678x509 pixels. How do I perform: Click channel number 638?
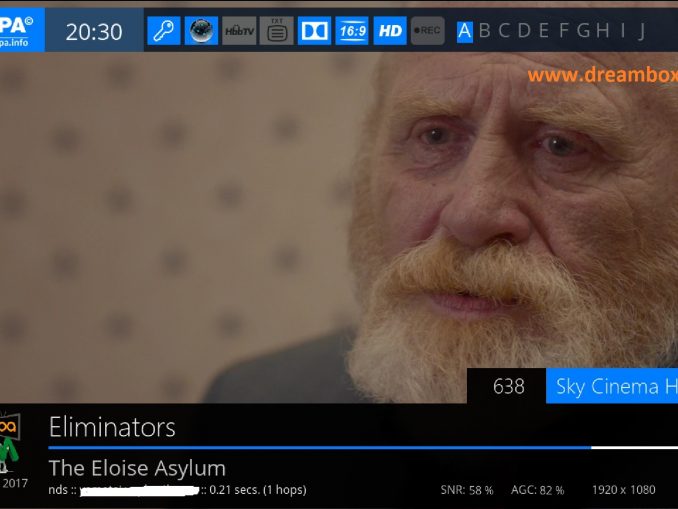pos(508,386)
